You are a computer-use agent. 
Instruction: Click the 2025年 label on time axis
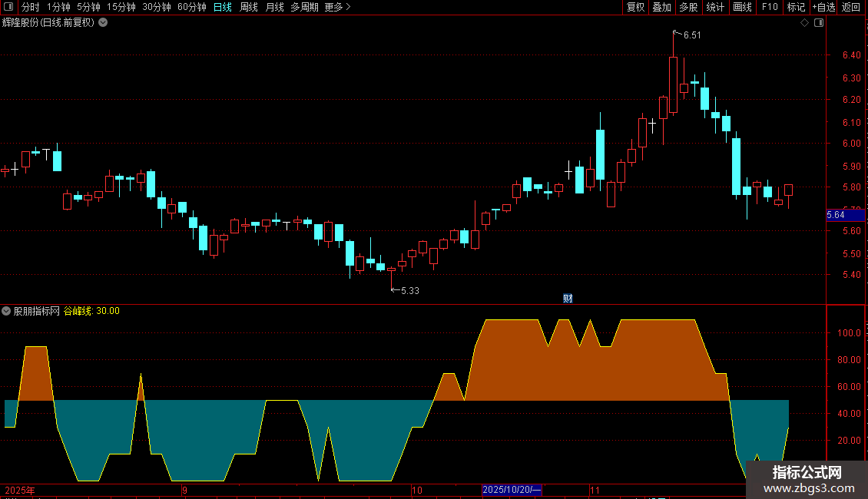tap(20, 490)
